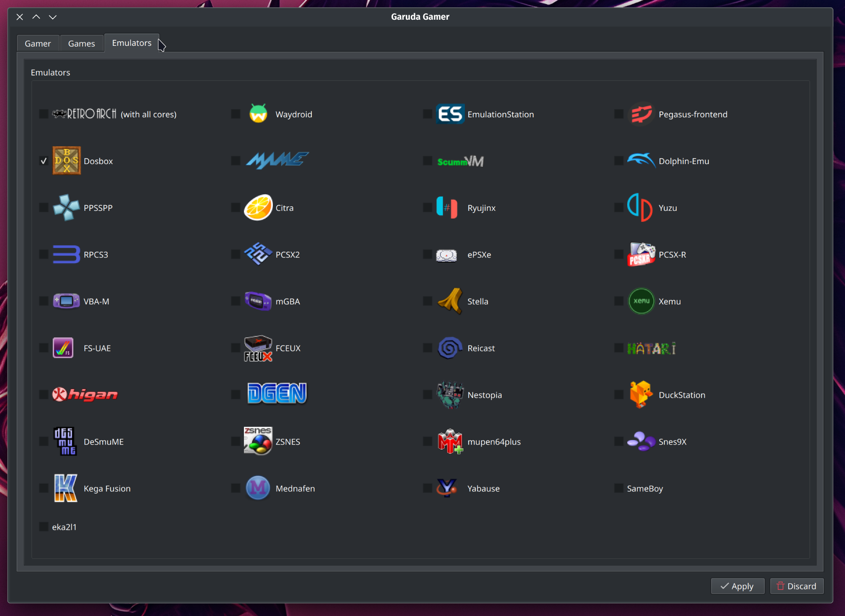The image size is (845, 616).
Task: Check the Ryujinx checkbox
Action: tap(427, 207)
